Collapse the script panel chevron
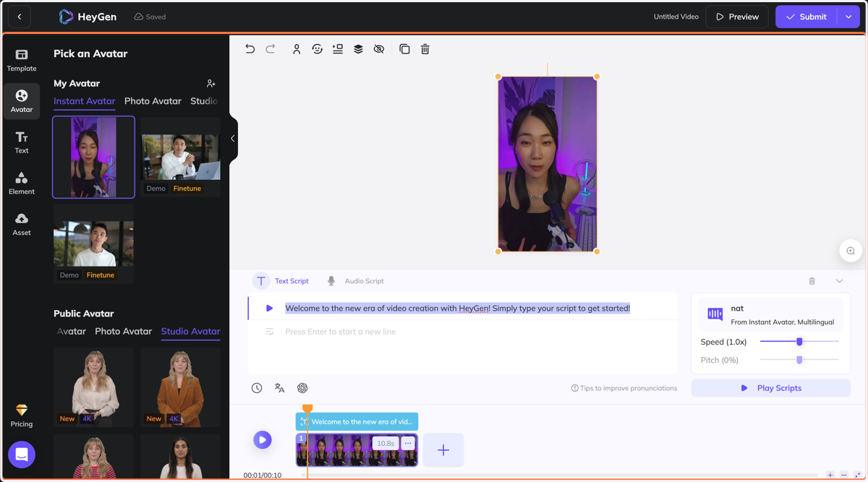The width and height of the screenshot is (868, 482). click(839, 281)
